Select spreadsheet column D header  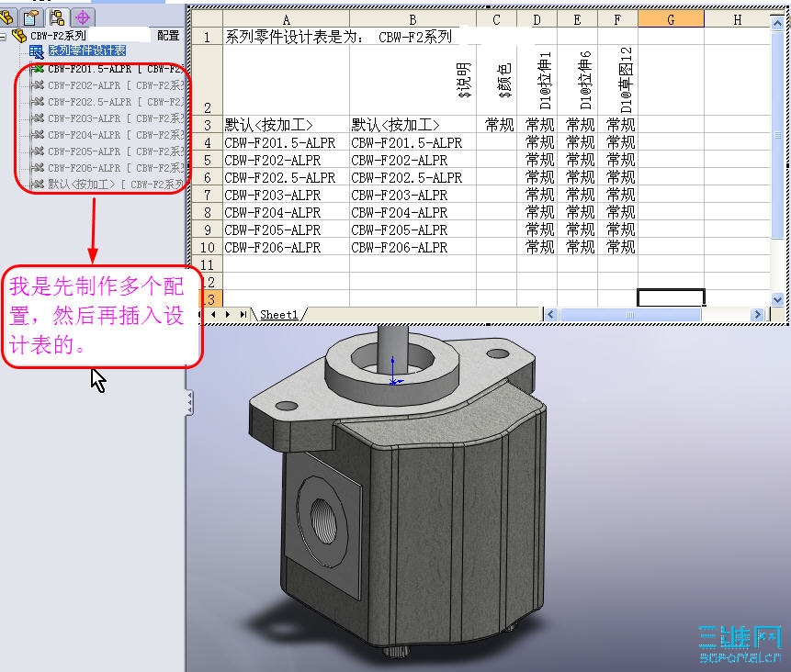coord(537,19)
